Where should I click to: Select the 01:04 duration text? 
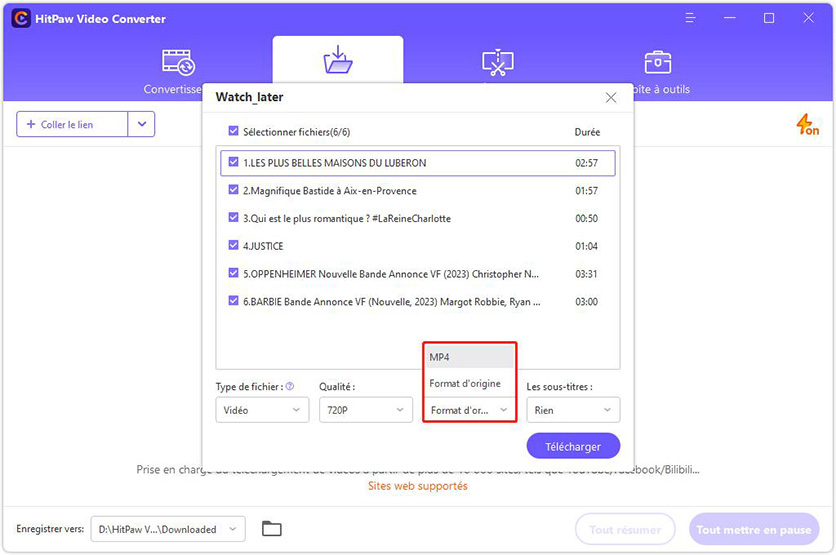coord(586,246)
